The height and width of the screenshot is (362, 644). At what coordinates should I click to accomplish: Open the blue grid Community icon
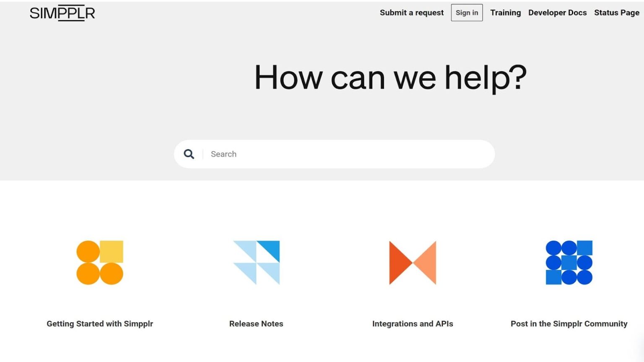(x=569, y=263)
